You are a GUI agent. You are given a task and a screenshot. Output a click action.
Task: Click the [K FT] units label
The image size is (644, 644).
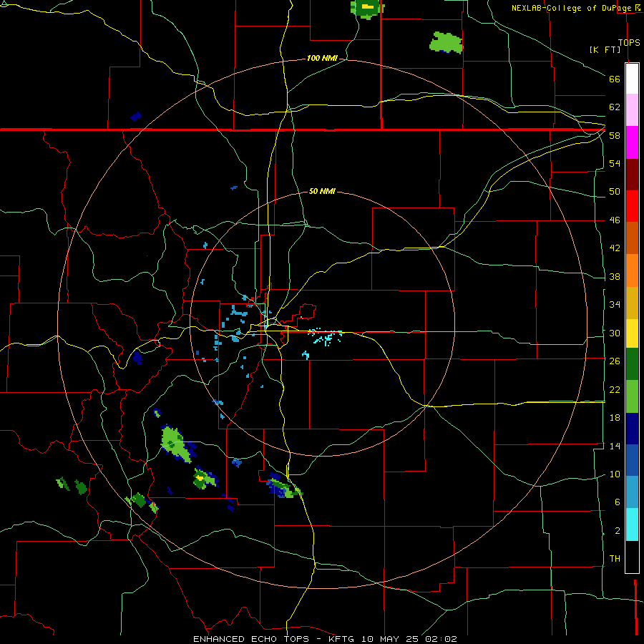point(605,49)
